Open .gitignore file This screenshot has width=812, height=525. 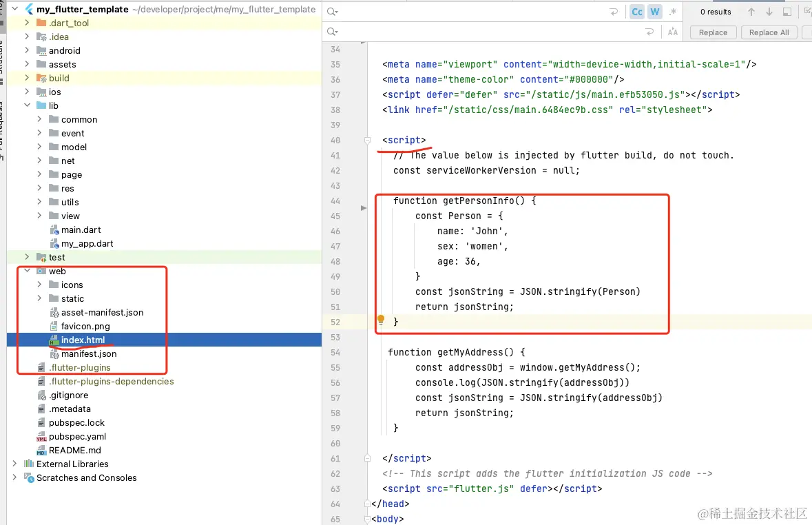69,395
